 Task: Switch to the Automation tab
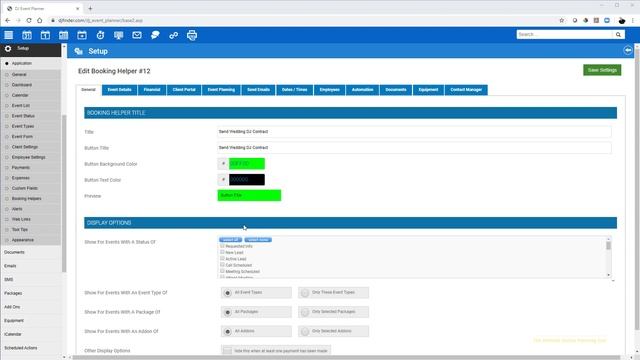[362, 90]
